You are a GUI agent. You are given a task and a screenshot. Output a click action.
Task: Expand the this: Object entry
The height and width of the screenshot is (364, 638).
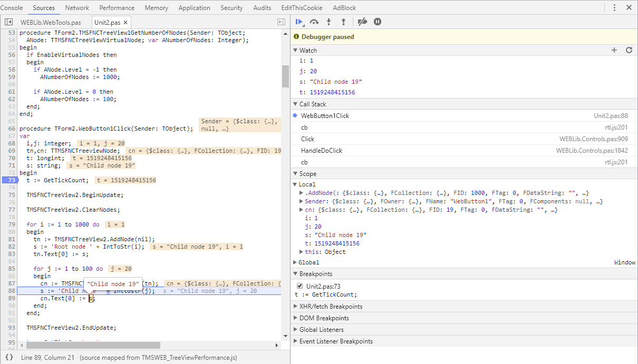tap(301, 252)
